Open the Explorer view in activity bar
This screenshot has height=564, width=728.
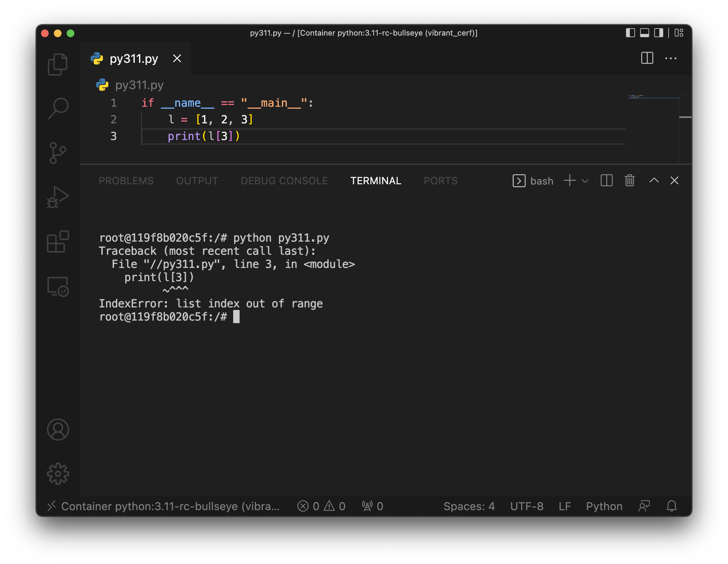click(58, 64)
